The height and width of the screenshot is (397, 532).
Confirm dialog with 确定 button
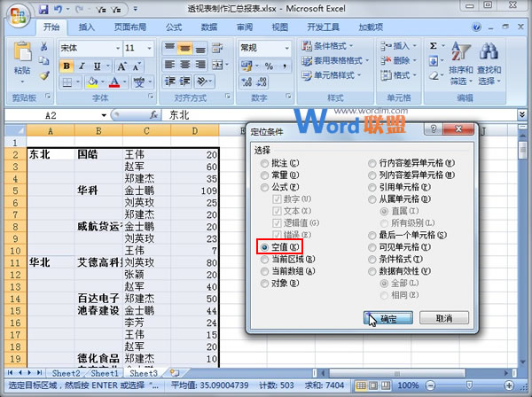(388, 318)
